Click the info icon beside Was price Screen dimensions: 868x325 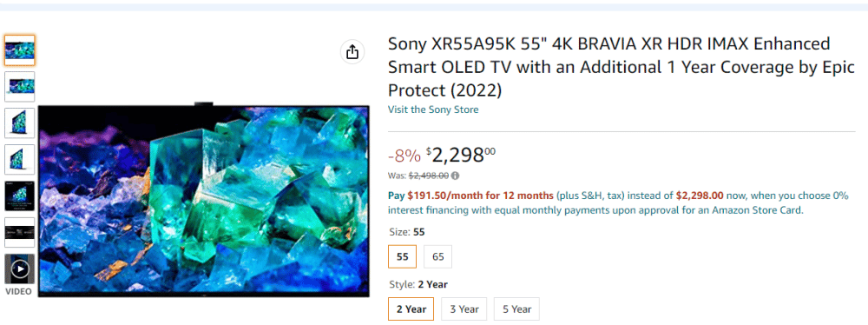click(x=455, y=176)
